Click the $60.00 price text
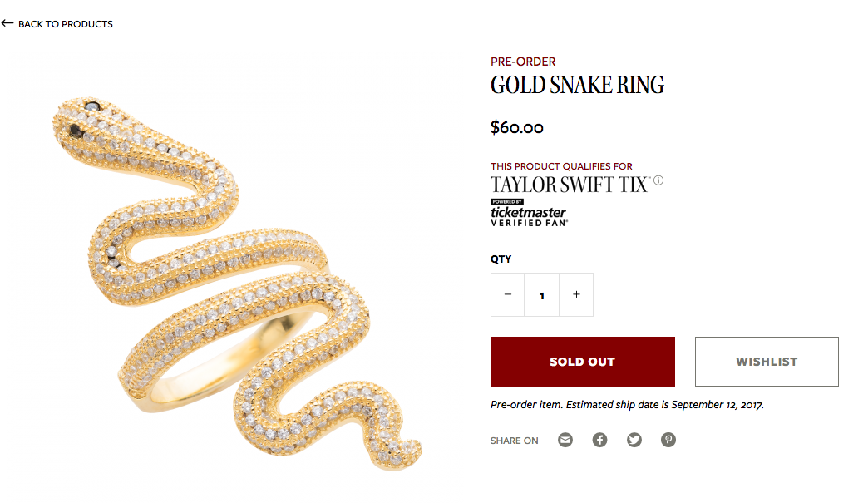 [x=517, y=127]
